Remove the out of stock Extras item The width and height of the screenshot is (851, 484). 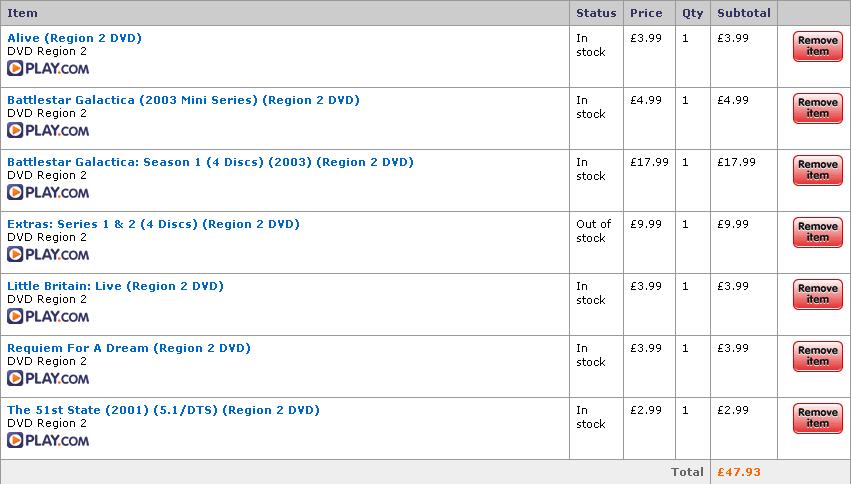pyautogui.click(x=817, y=232)
